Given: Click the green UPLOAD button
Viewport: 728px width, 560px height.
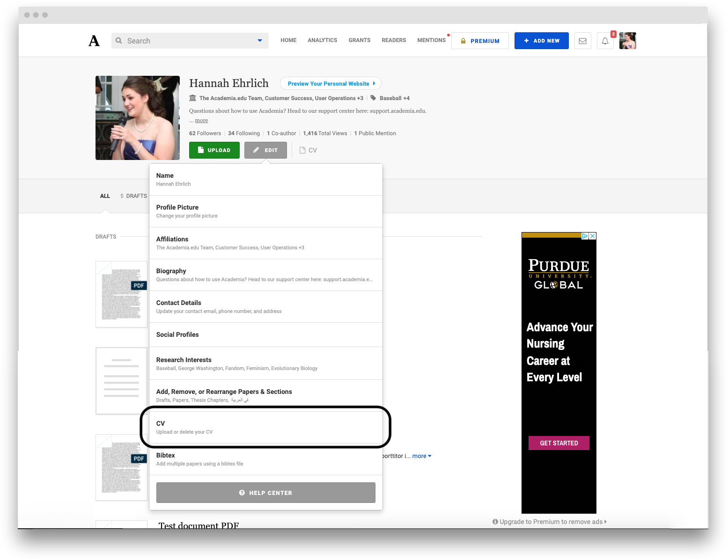Looking at the screenshot, I should [x=214, y=150].
